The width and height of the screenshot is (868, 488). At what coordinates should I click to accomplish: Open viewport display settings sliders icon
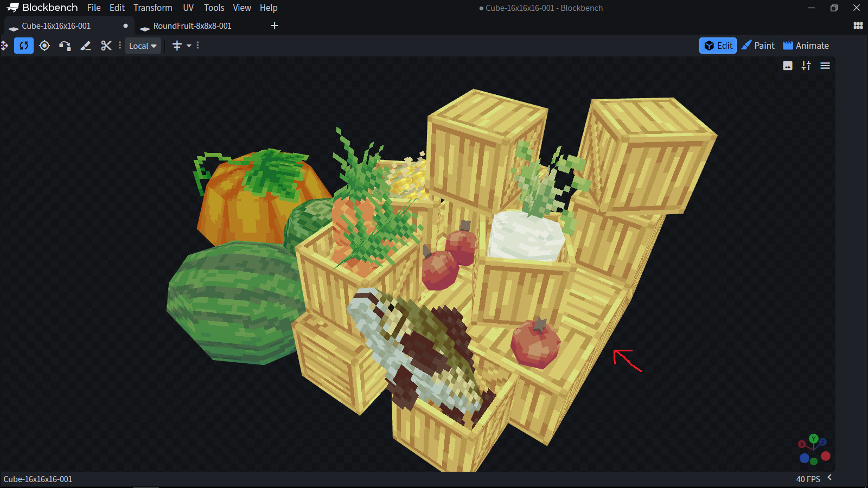[x=806, y=66]
